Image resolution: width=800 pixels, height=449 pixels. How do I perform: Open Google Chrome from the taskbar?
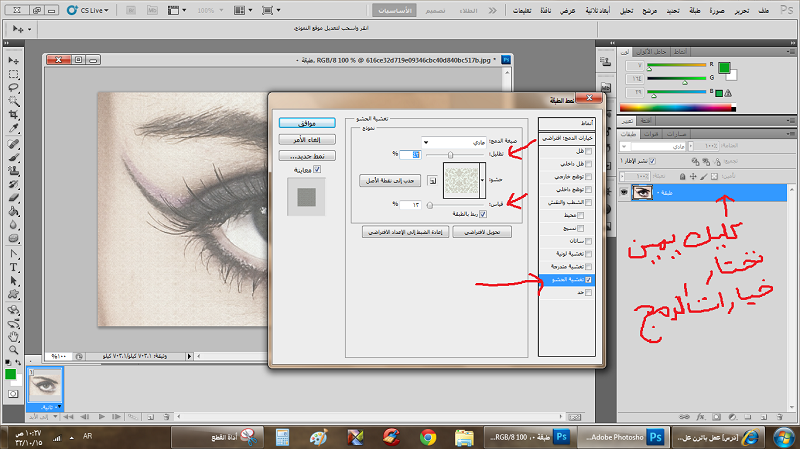(x=427, y=437)
